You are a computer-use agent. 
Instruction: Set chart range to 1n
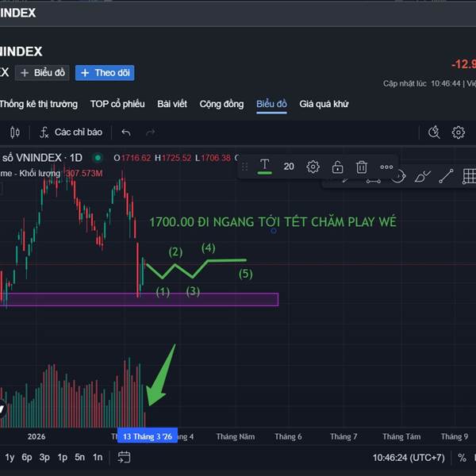pos(98,457)
